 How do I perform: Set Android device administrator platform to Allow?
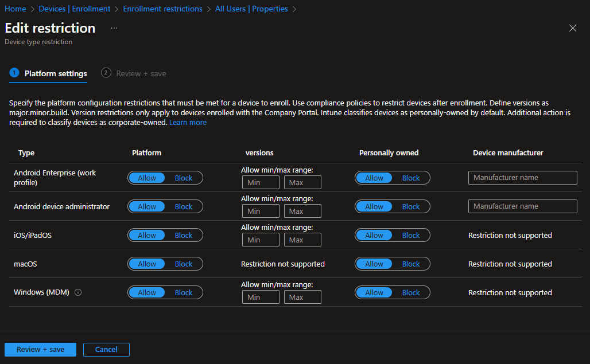147,207
